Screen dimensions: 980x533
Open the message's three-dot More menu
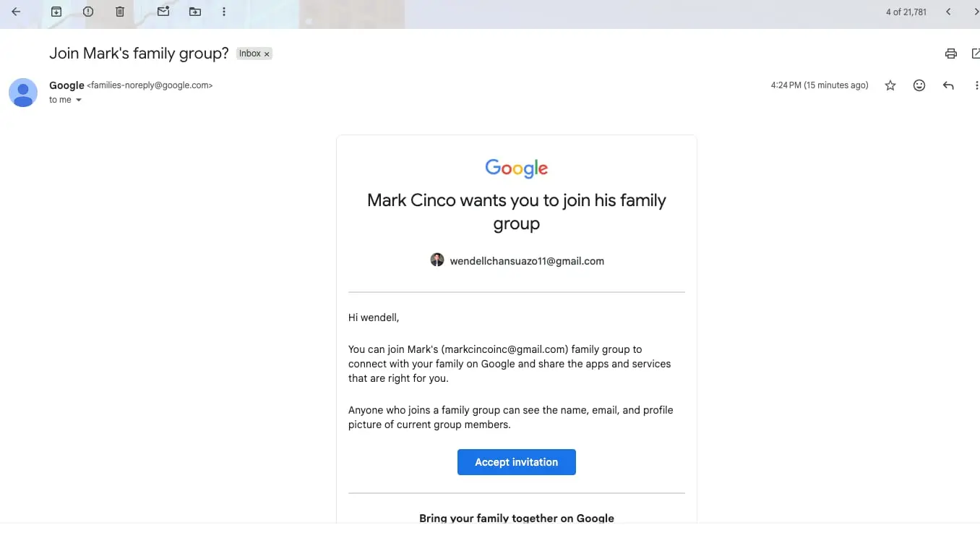(976, 85)
